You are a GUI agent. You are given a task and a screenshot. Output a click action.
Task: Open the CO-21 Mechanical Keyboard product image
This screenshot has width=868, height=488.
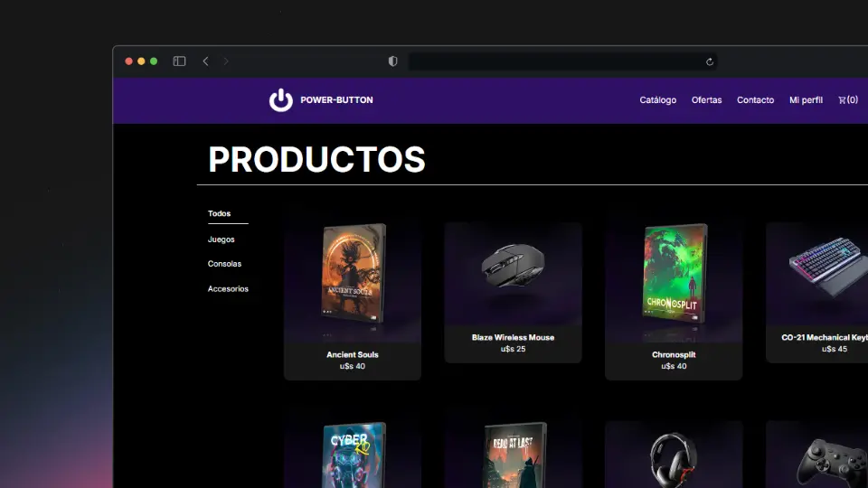pos(829,267)
